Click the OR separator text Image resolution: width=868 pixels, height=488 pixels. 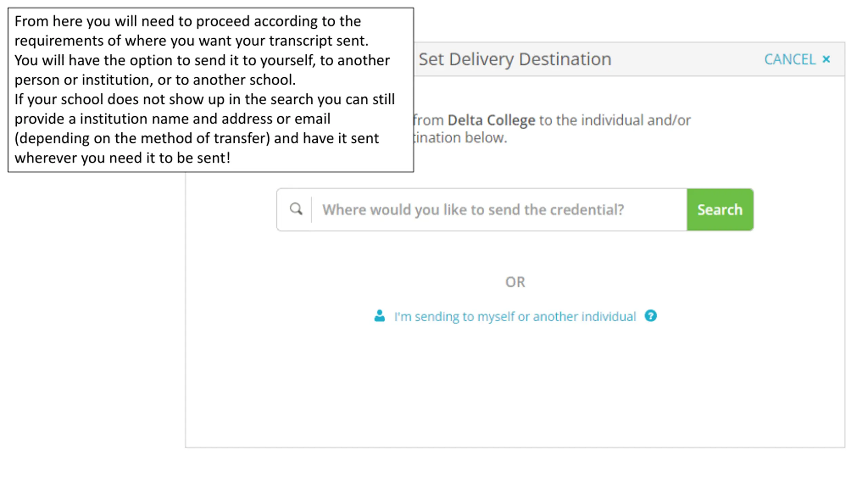tap(515, 282)
